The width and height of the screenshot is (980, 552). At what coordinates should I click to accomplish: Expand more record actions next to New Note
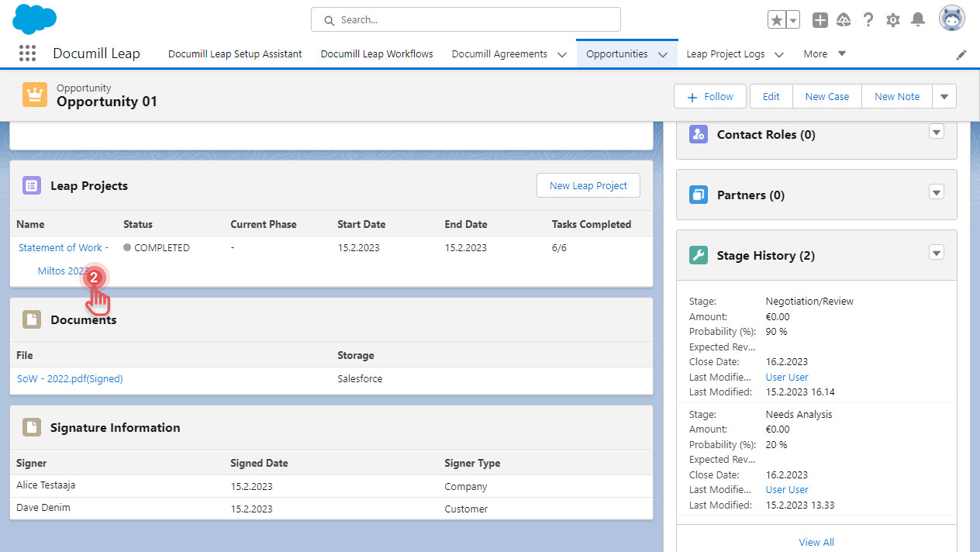[944, 97]
